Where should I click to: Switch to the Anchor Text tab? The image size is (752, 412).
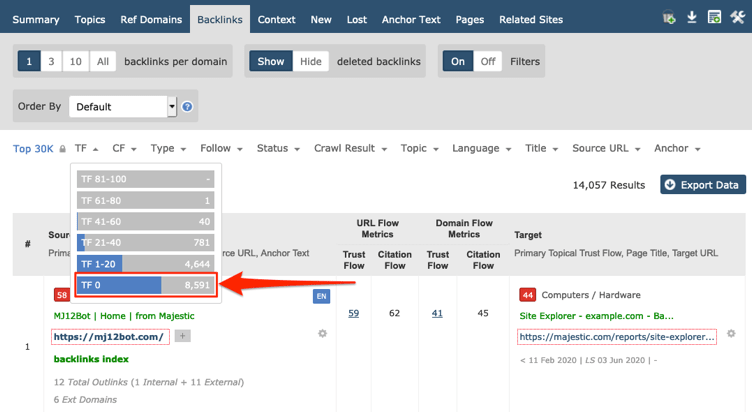click(411, 19)
